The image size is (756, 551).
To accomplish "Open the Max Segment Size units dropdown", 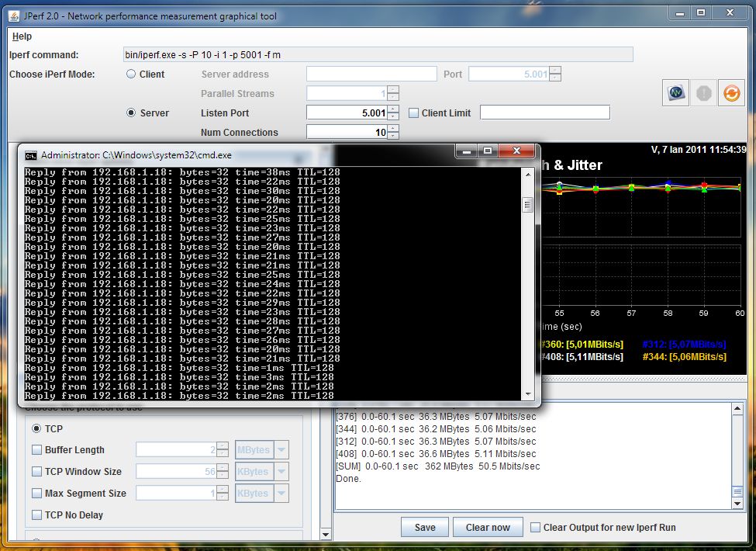I will (x=281, y=494).
